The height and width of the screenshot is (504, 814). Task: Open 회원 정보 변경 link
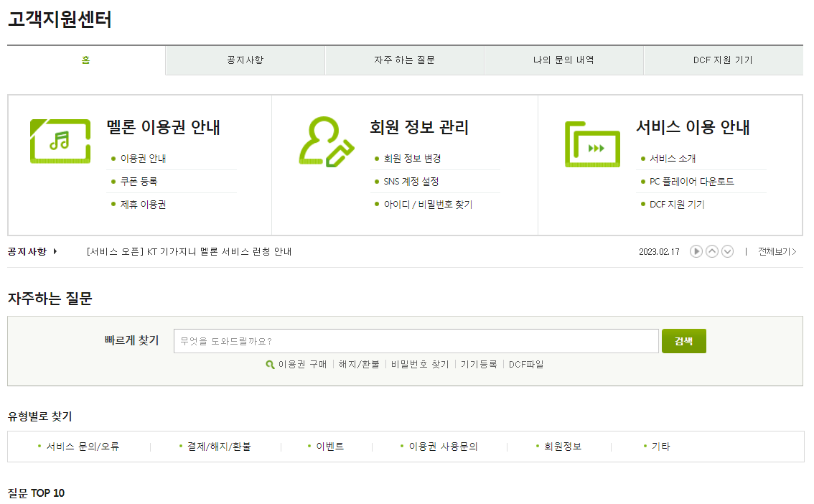[413, 159]
